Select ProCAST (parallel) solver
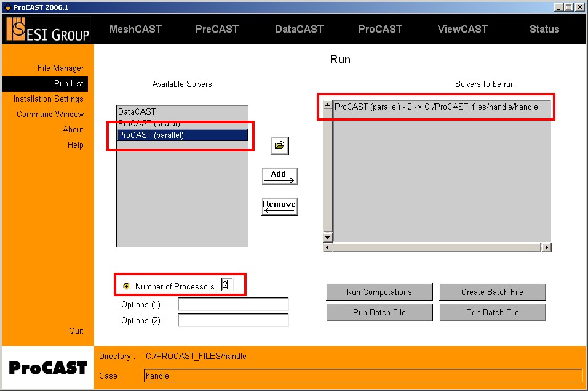Image resolution: width=588 pixels, height=391 pixels. click(x=182, y=135)
